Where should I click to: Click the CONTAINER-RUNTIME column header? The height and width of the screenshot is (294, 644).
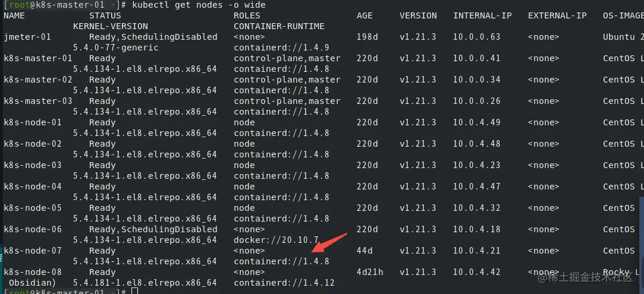coord(279,26)
